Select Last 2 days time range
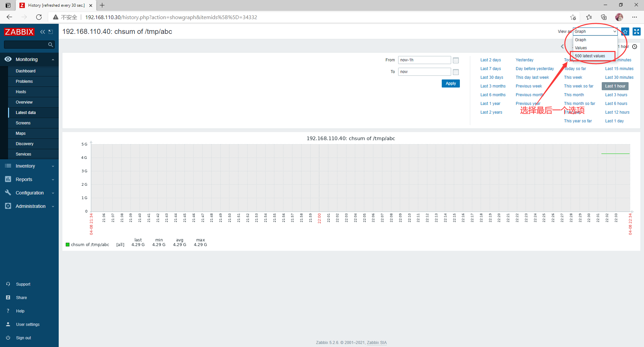Image resolution: width=644 pixels, height=347 pixels. coord(490,60)
